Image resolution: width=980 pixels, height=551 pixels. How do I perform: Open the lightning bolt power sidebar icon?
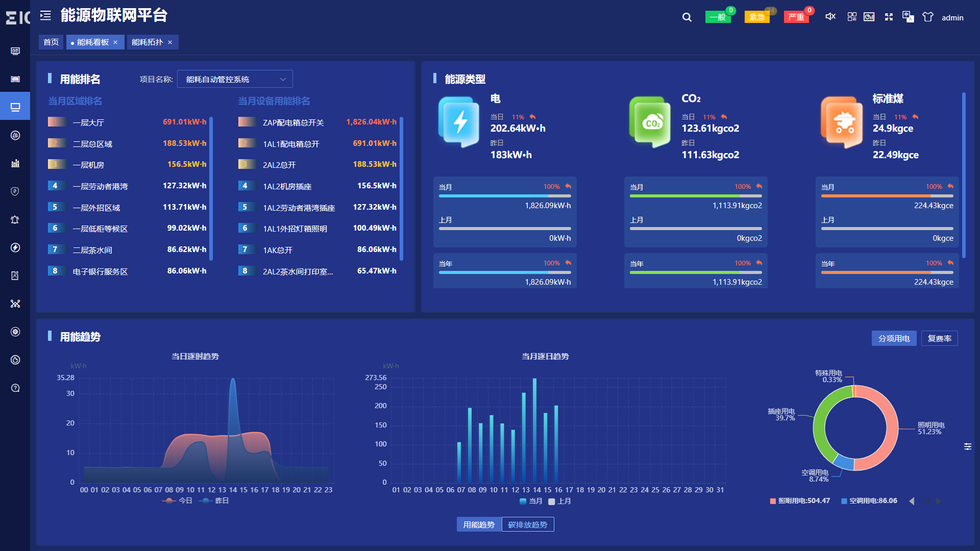(15, 247)
